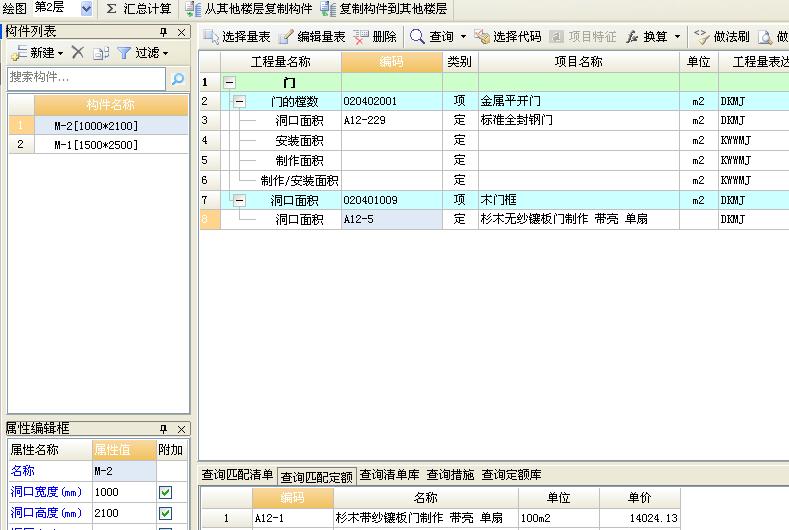Viewport: 789px width, 530px height.
Task: Click the 换算 fx icon
Action: tap(632, 37)
